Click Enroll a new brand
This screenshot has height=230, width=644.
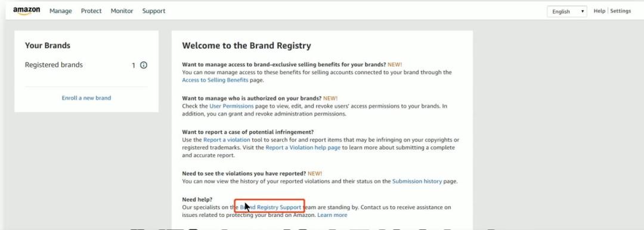click(x=86, y=98)
